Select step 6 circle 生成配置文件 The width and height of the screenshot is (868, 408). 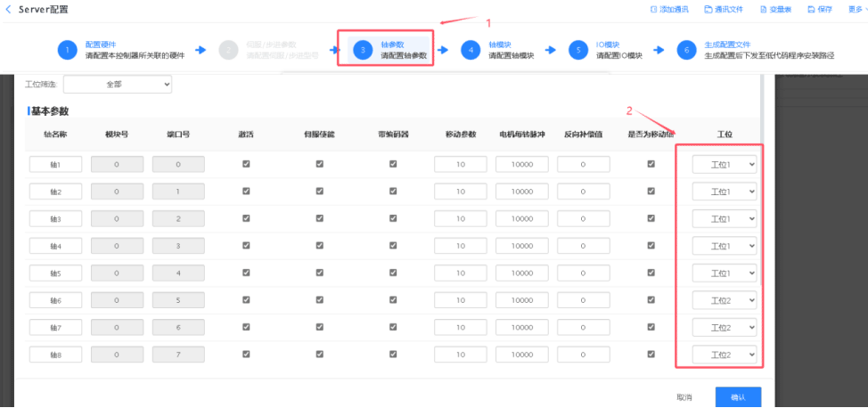686,50
